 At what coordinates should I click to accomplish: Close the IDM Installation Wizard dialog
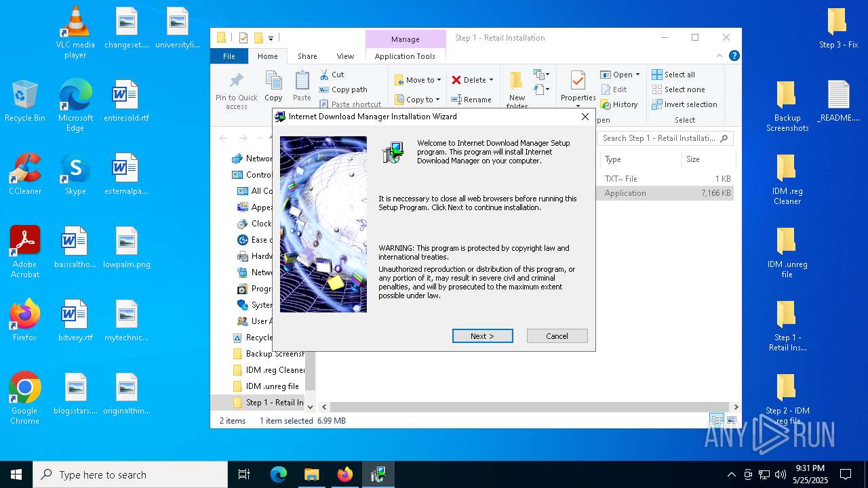click(585, 117)
